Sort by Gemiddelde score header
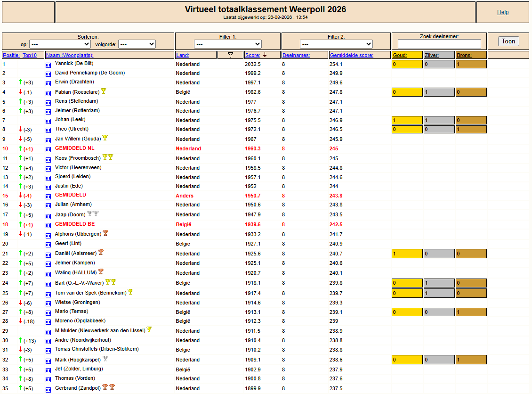This screenshot has width=532, height=394. (352, 55)
